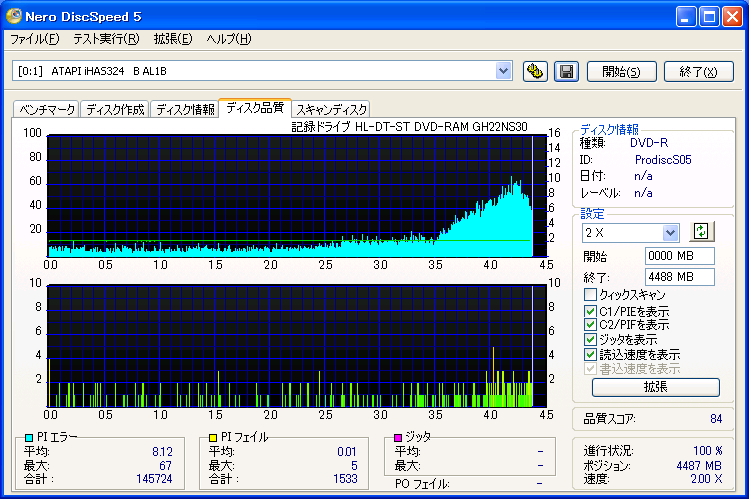Click the Nero DiscSpeed title bar icon

click(14, 16)
